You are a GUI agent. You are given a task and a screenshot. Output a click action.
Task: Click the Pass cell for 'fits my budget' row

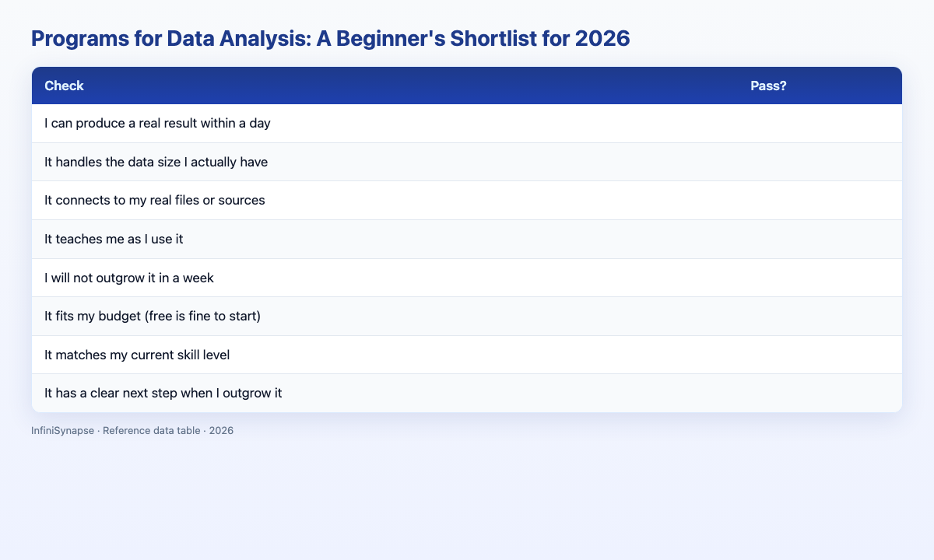tap(820, 316)
